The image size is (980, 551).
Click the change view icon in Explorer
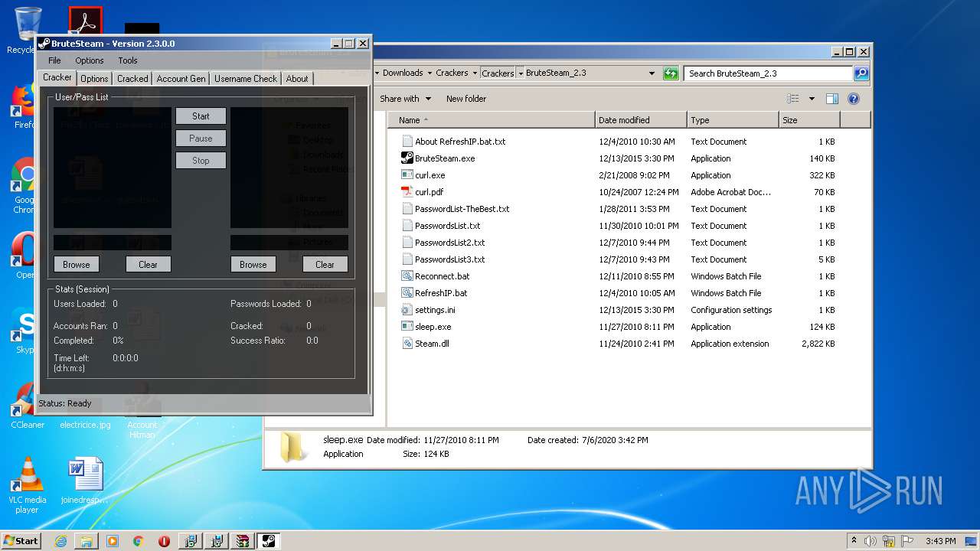(x=793, y=99)
